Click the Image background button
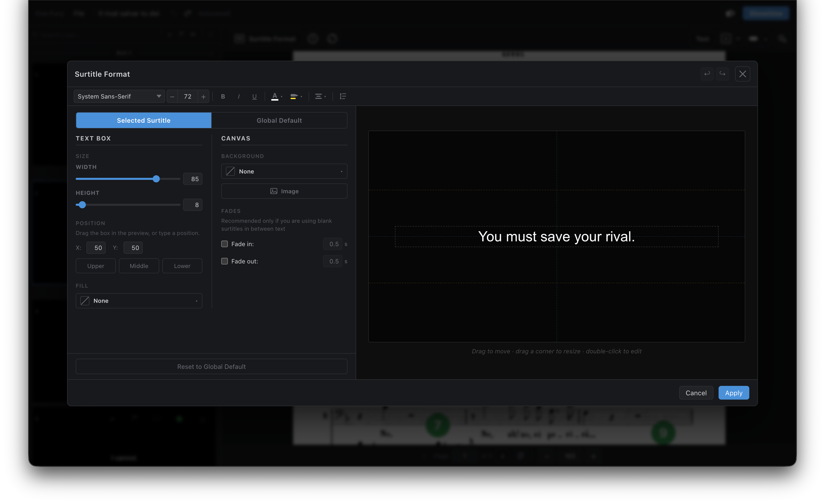825x504 pixels. pos(284,191)
